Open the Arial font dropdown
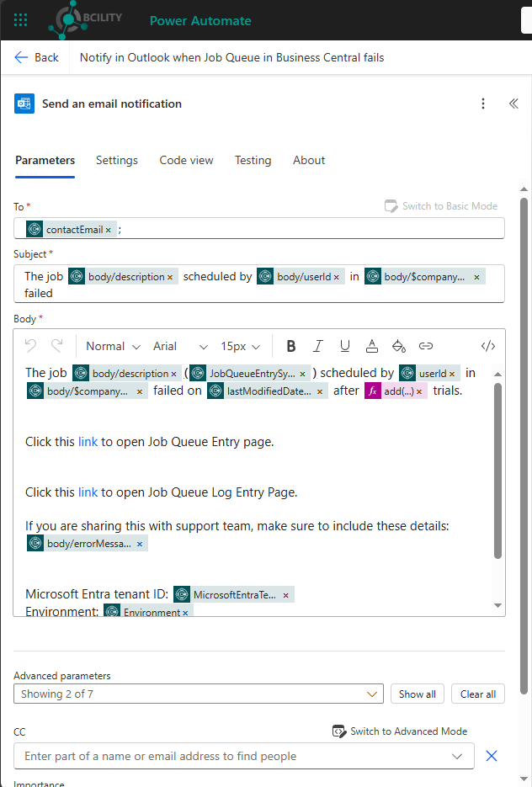Screen dimensions: 532x787 coord(180,346)
